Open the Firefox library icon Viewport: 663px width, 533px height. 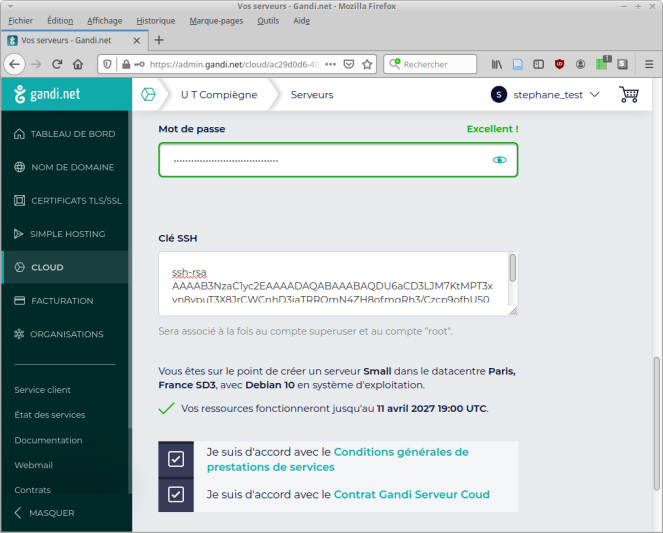click(x=497, y=64)
